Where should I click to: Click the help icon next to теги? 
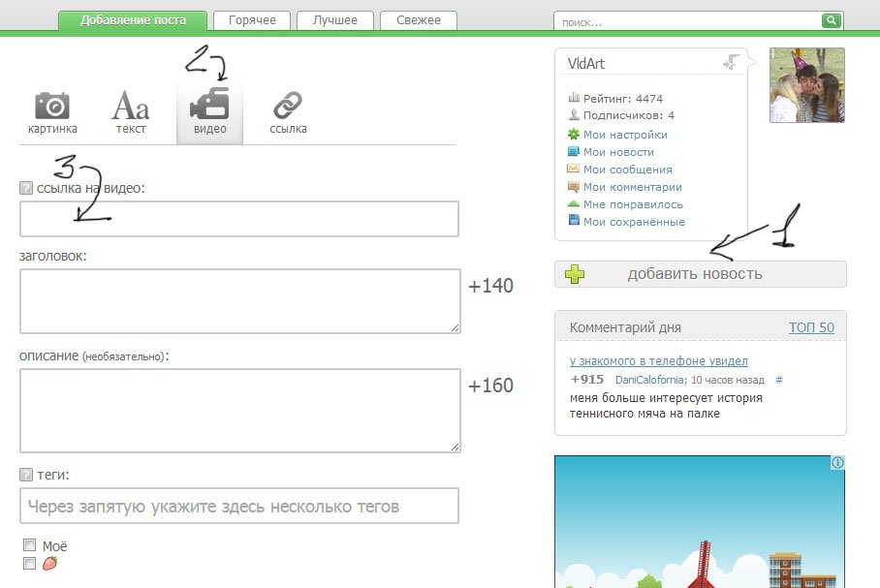tap(26, 475)
